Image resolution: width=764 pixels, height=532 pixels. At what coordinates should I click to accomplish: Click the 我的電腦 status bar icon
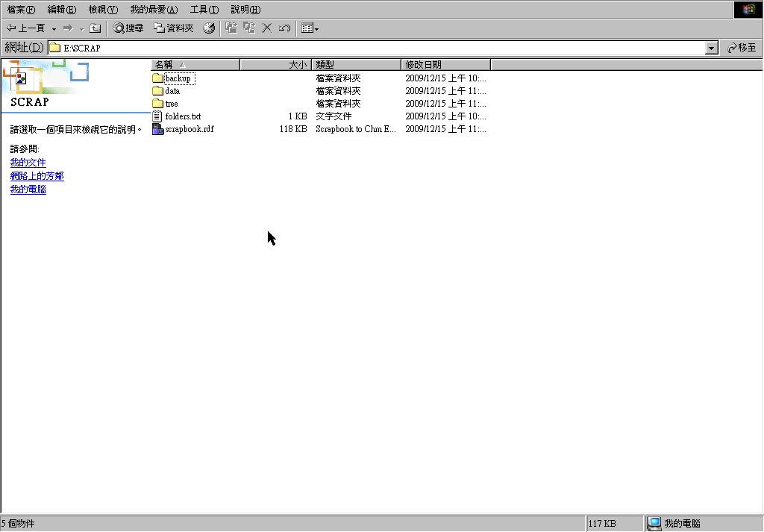point(654,524)
